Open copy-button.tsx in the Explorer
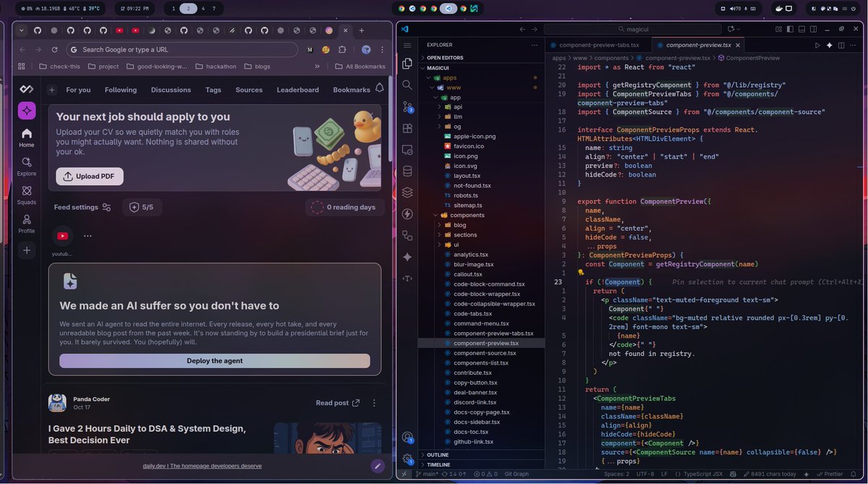Viewport: 868px width, 484px height. 475,382
